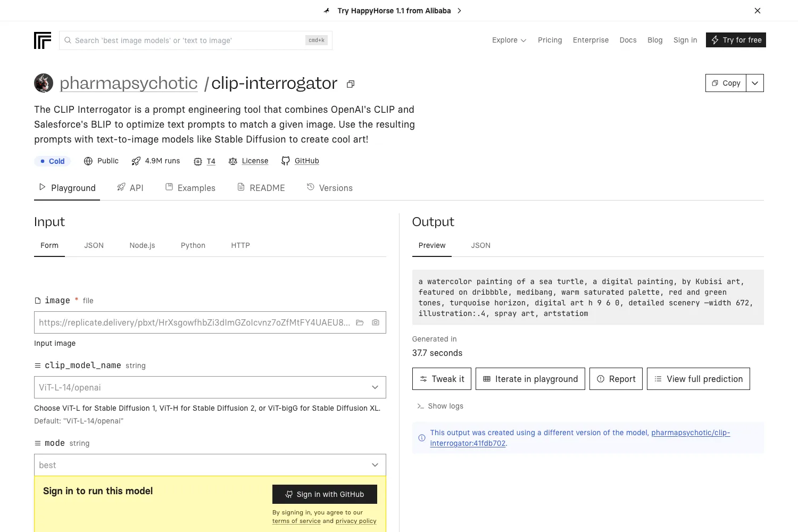Viewport: 798px width, 532px height.
Task: Select the output JSON tab
Action: point(481,245)
